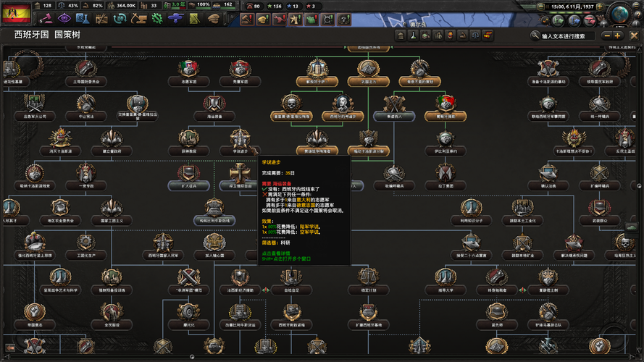
Task: Select the 学说进步 focus
Action: pos(240,142)
